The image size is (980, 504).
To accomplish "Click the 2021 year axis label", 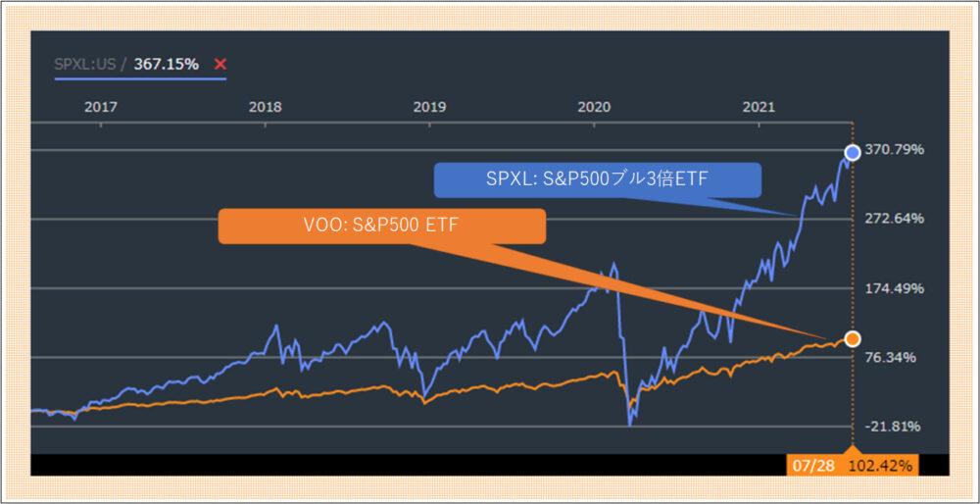I will pyautogui.click(x=759, y=108).
